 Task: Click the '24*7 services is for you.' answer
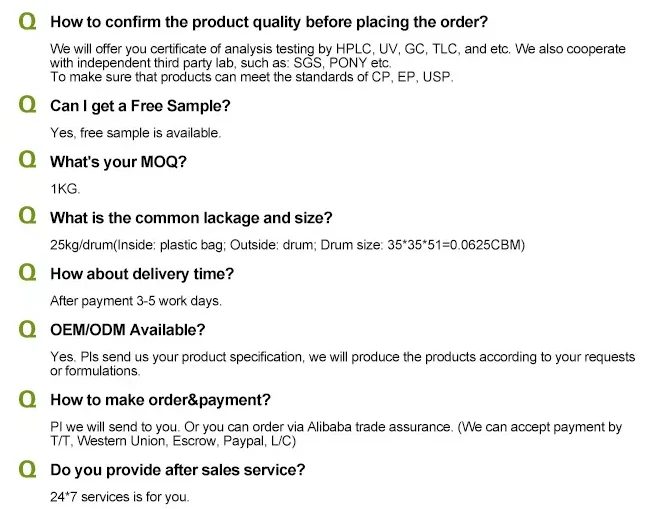120,497
